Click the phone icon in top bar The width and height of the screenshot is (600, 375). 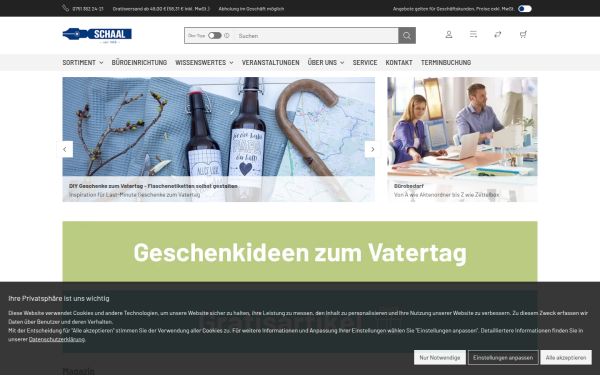point(65,8)
